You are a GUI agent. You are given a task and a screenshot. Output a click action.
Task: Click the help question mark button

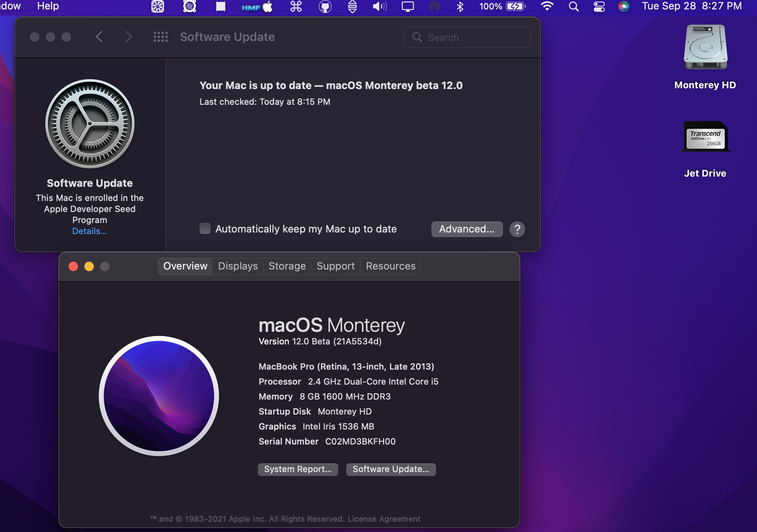[517, 229]
